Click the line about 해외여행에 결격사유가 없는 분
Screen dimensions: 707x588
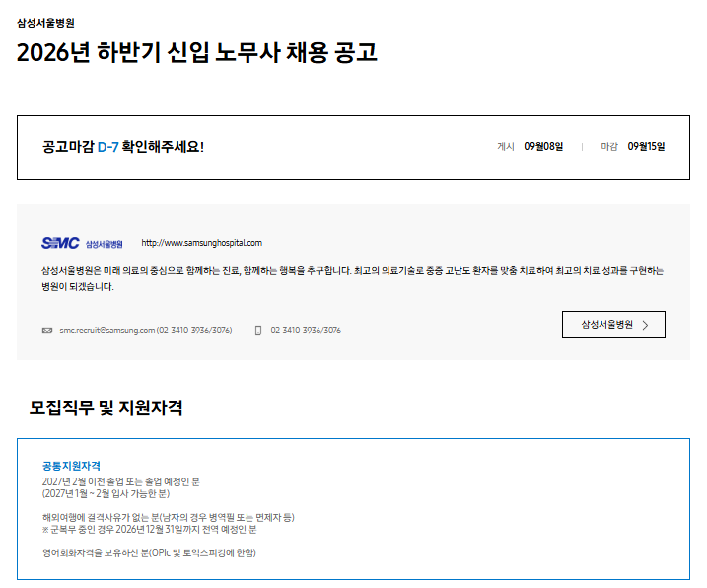[169, 517]
